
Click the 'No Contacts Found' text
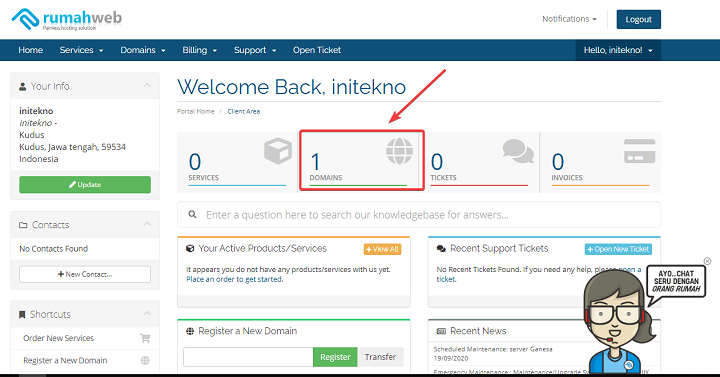click(53, 248)
